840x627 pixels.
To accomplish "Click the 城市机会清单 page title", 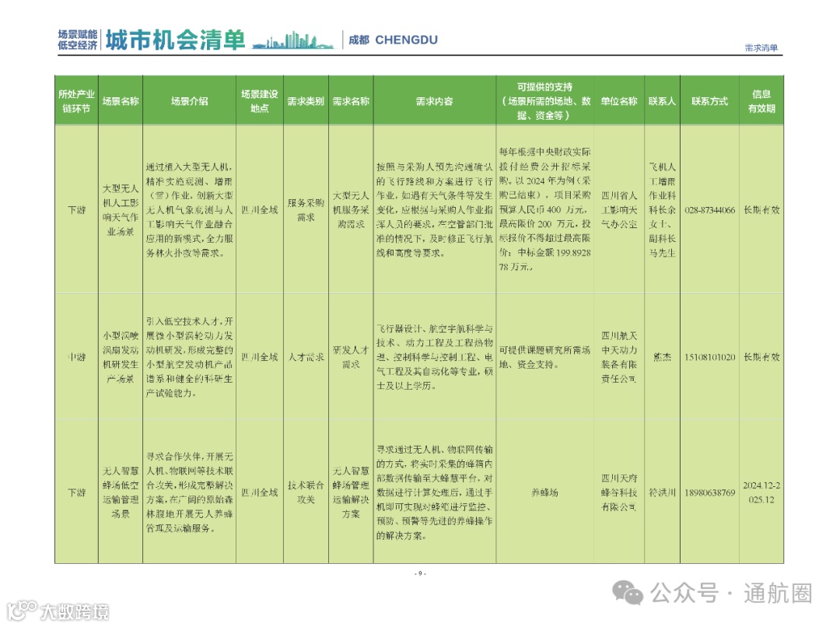I will click(175, 40).
